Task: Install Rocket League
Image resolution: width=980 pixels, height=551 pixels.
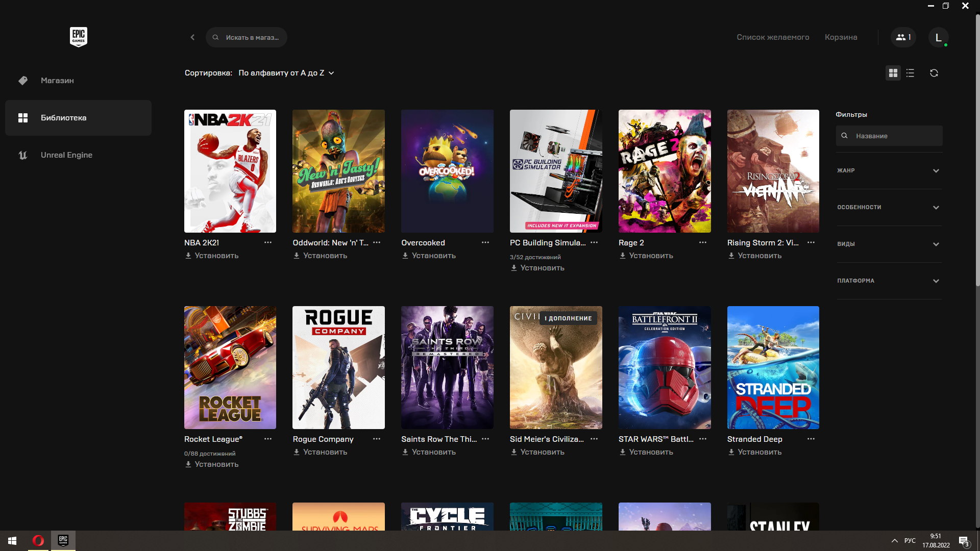Action: [212, 464]
